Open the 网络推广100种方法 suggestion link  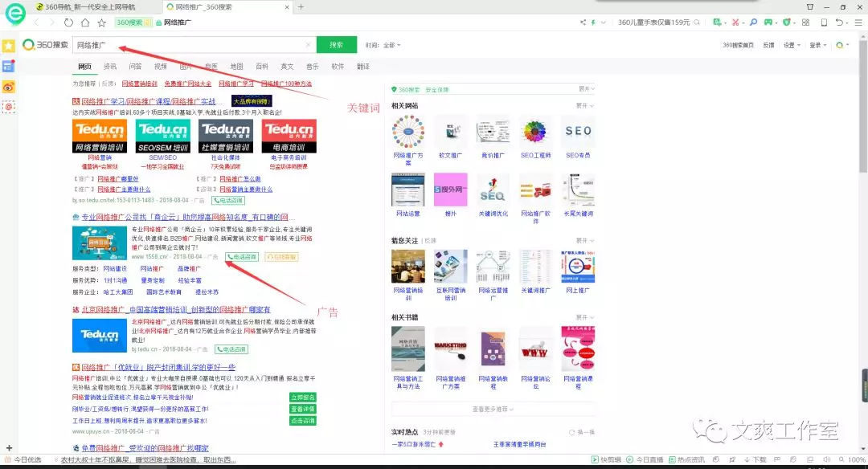pyautogui.click(x=286, y=84)
